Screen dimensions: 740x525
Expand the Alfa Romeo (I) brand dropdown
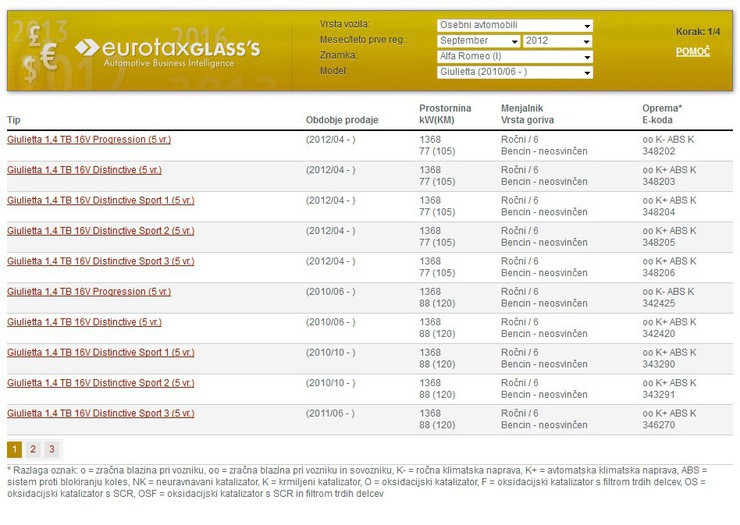click(x=514, y=56)
